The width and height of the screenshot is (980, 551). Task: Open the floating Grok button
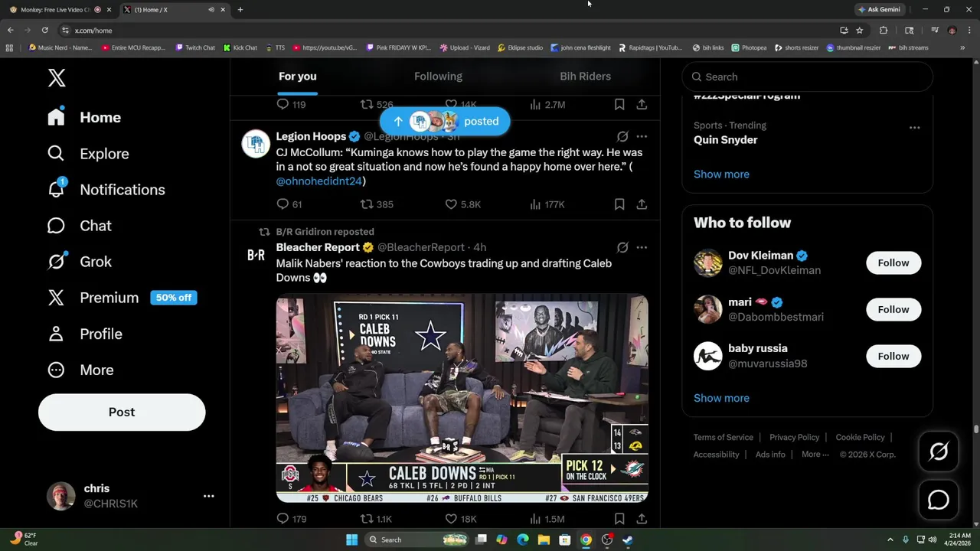[939, 452]
